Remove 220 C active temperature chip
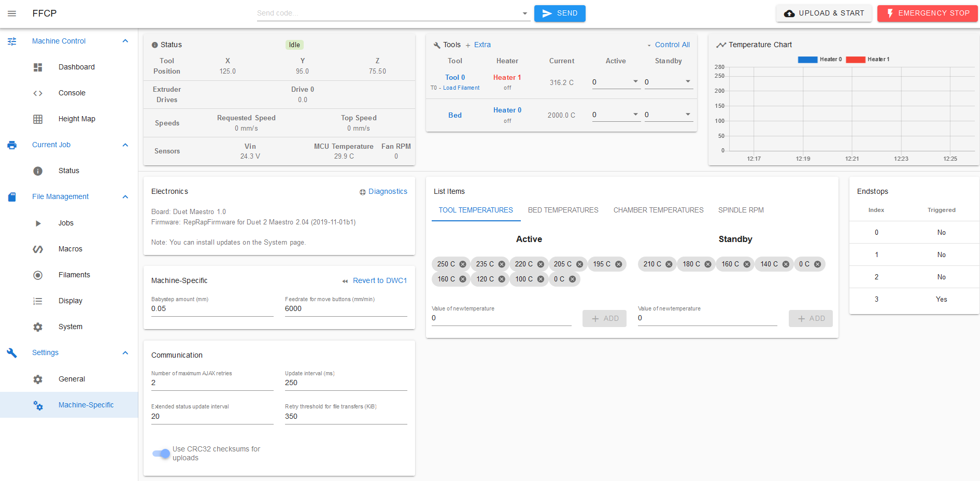This screenshot has height=481, width=980. pyautogui.click(x=541, y=264)
